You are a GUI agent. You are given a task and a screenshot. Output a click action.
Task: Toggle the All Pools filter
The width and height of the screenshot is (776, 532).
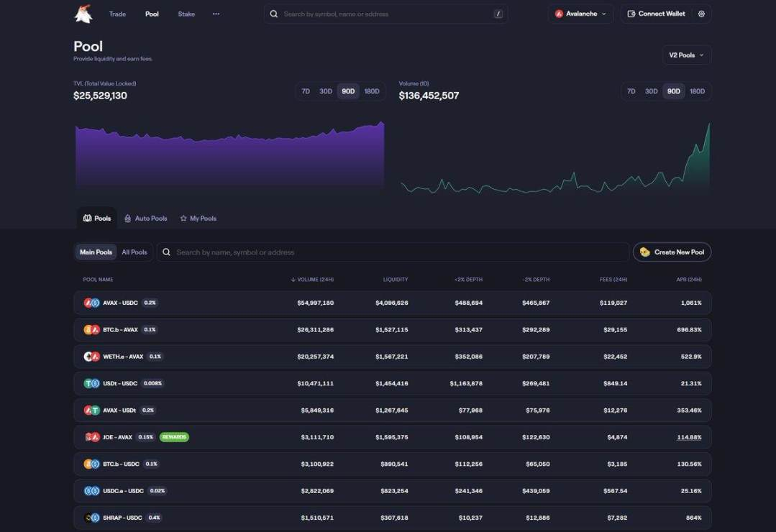click(134, 252)
